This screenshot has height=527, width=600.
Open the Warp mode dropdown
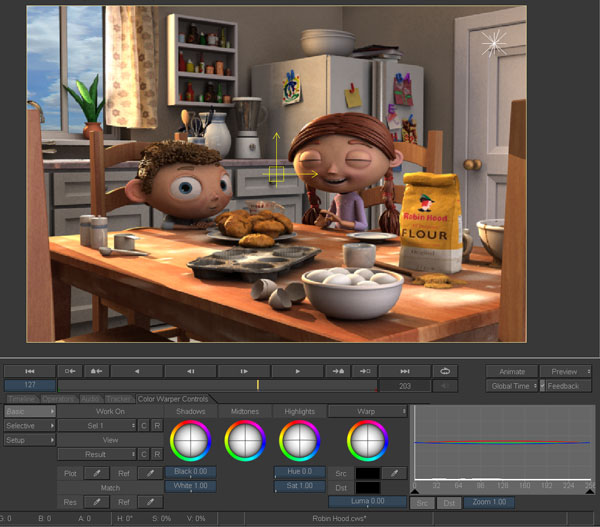point(367,411)
